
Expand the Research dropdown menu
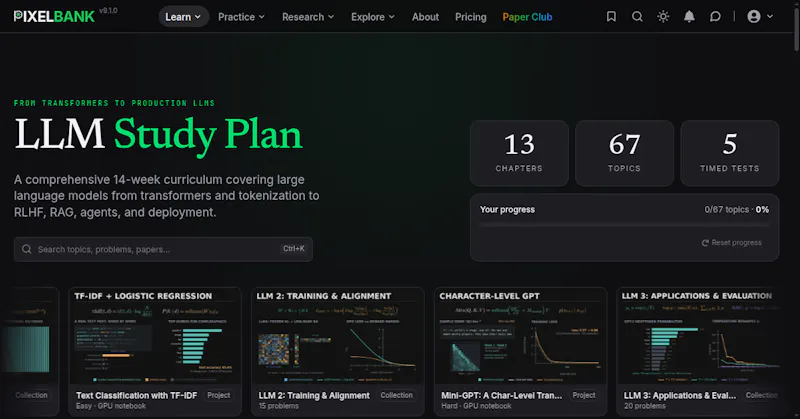pyautogui.click(x=308, y=17)
